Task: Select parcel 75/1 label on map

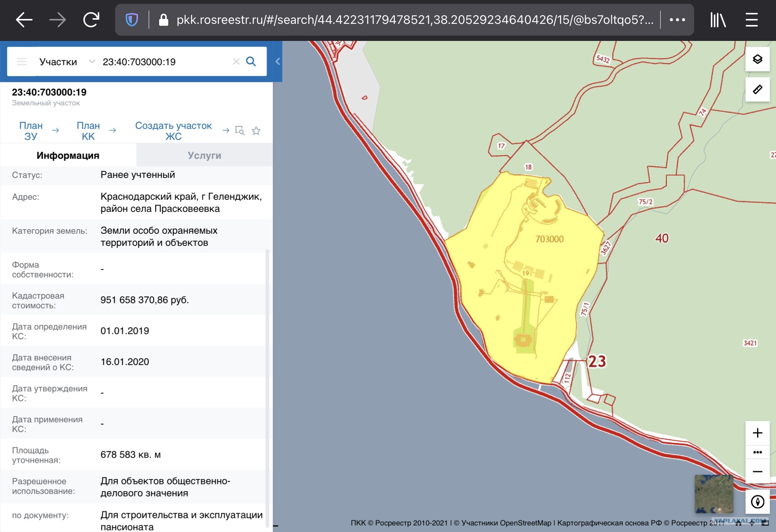Action: [585, 309]
